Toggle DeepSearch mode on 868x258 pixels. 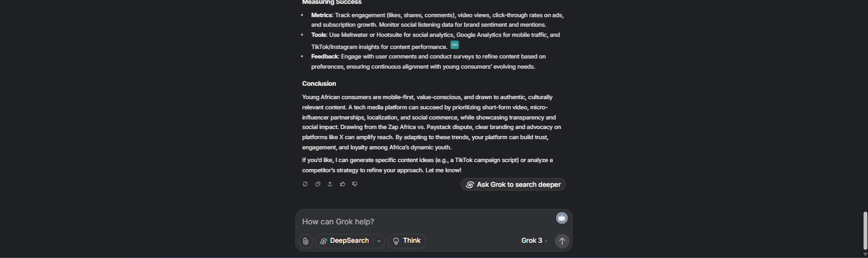pos(344,241)
